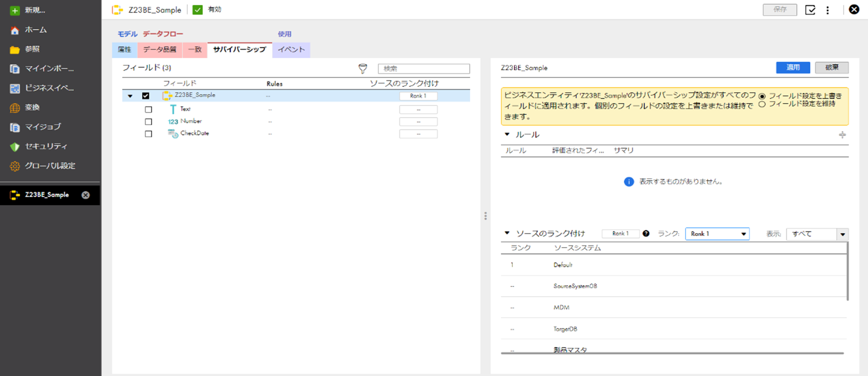Image resolution: width=868 pixels, height=376 pixels.
Task: Select the Default source system row
Action: 674,265
